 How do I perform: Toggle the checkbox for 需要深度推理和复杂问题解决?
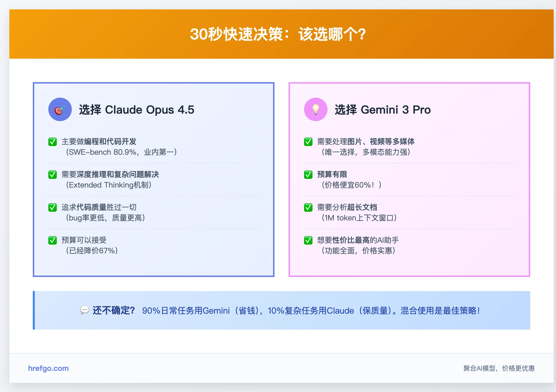[52, 175]
